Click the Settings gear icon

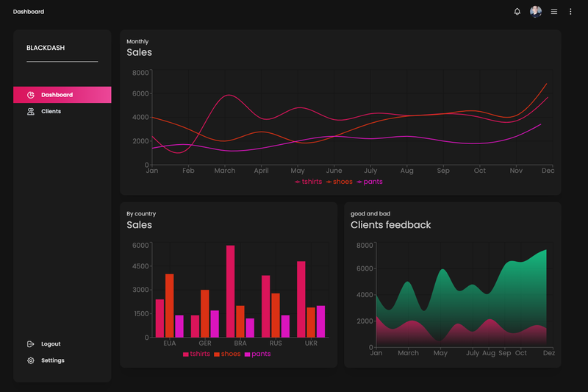pyautogui.click(x=31, y=360)
